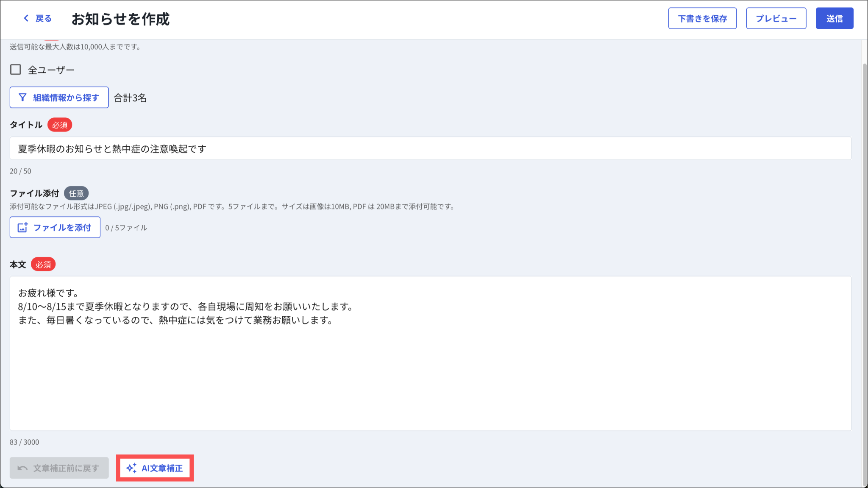Save draft with 下書きを保存
Viewport: 868px width, 488px height.
(702, 19)
